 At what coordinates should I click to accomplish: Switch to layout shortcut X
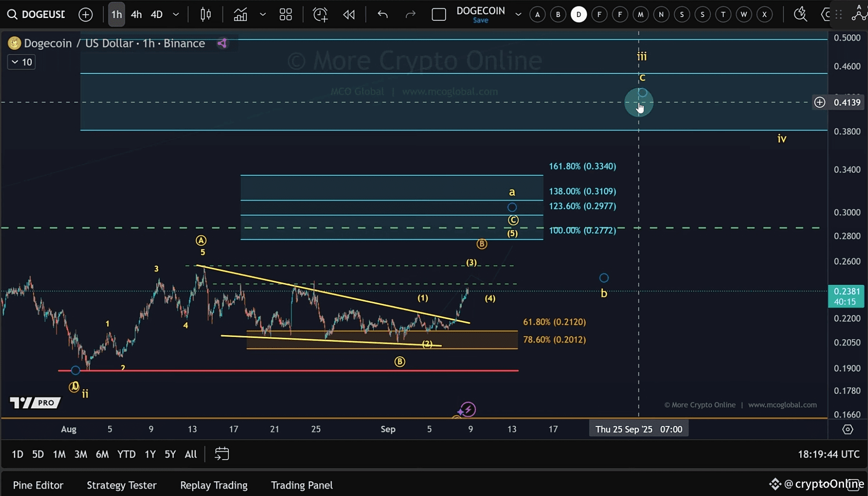tap(764, 14)
